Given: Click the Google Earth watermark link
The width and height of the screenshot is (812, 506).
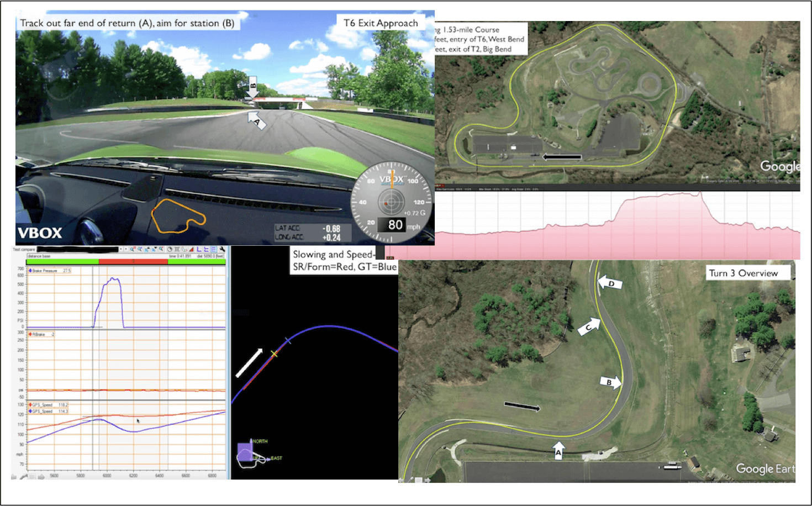Looking at the screenshot, I should [767, 469].
